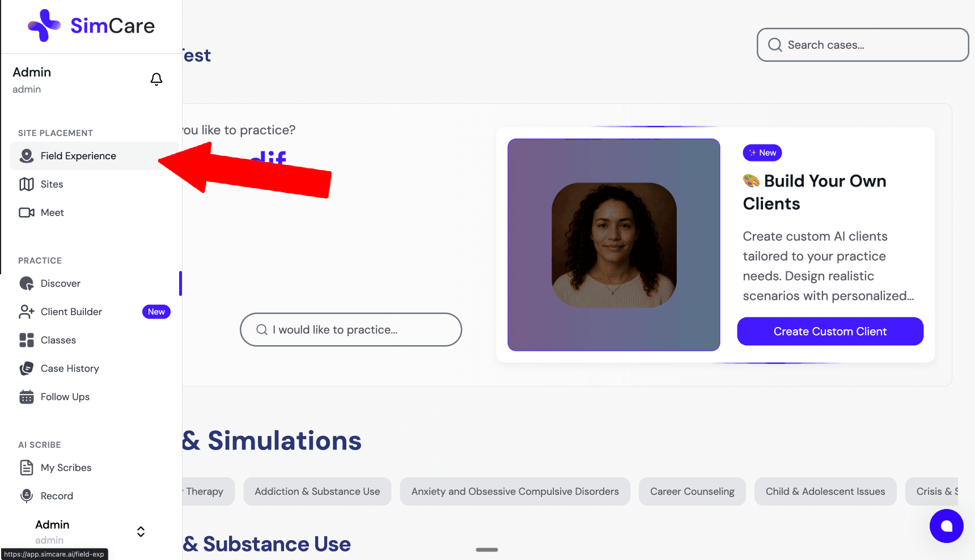This screenshot has width=975, height=560.
Task: Open the chat support bubble
Action: (x=946, y=526)
